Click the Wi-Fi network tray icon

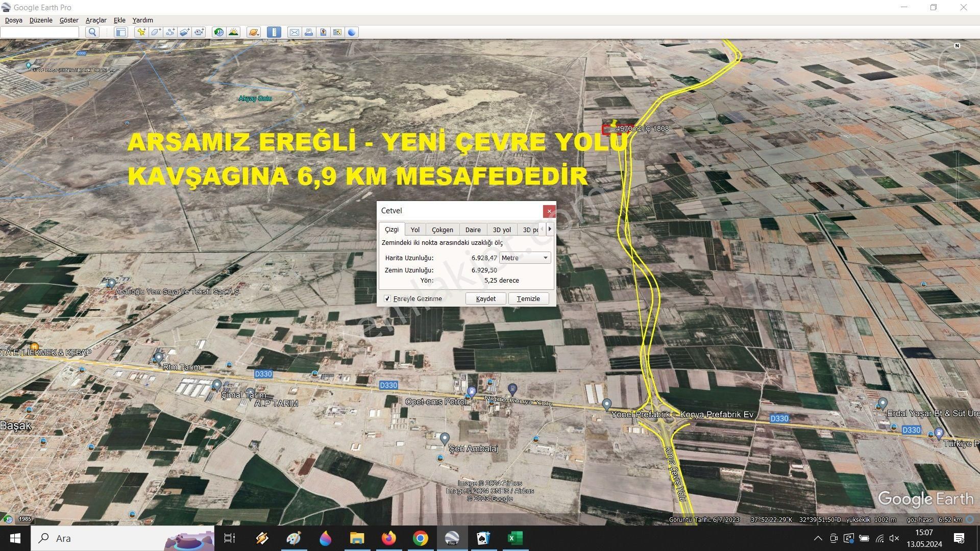tap(879, 538)
